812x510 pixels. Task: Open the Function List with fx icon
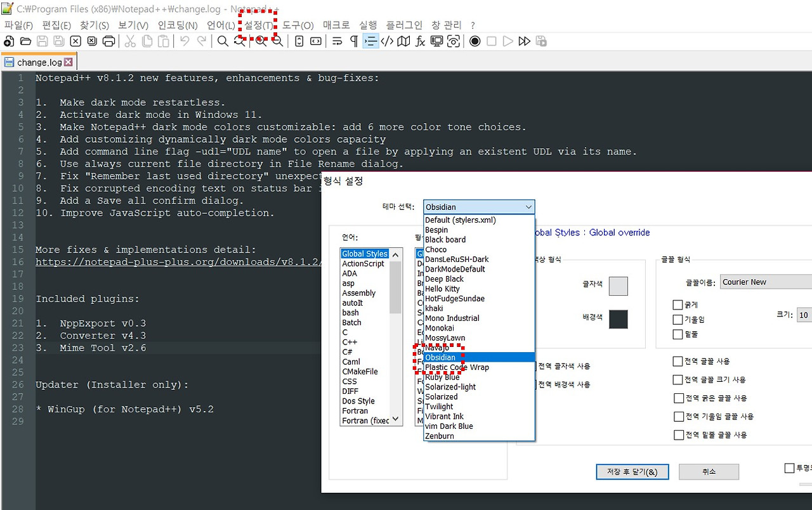click(x=420, y=41)
